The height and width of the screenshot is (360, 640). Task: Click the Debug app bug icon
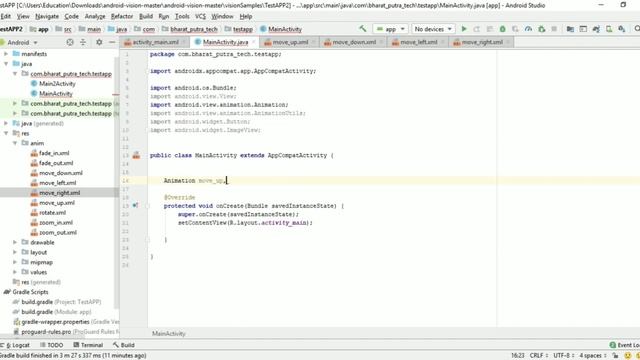point(502,29)
